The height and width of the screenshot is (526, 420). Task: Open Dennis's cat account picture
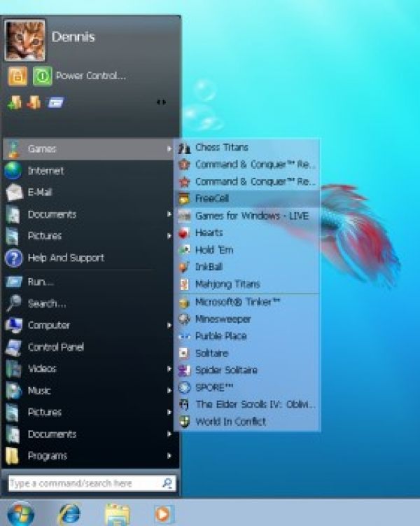click(24, 41)
